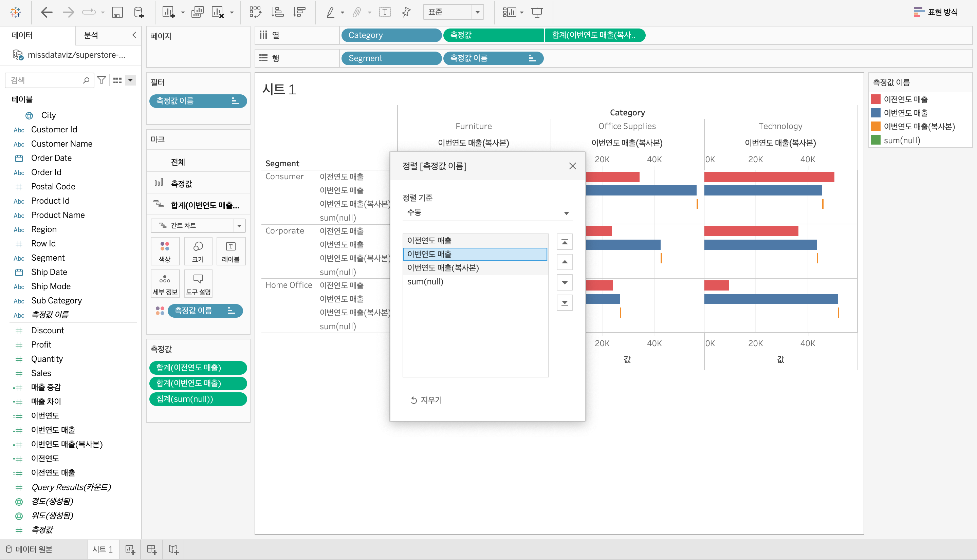The height and width of the screenshot is (560, 977).
Task: Click the highlight pen icon
Action: [330, 12]
